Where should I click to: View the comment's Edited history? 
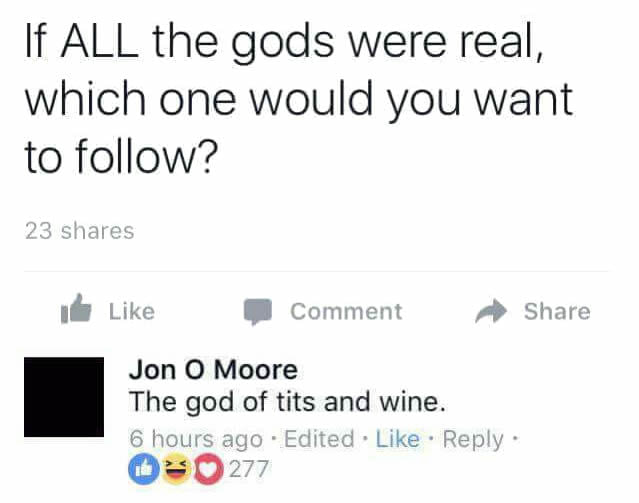[x=319, y=439]
